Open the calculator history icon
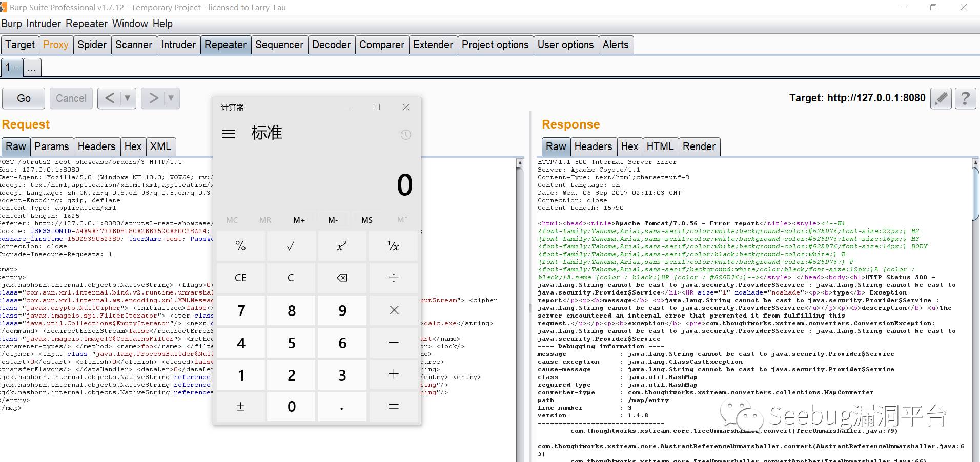980x462 pixels. [405, 135]
